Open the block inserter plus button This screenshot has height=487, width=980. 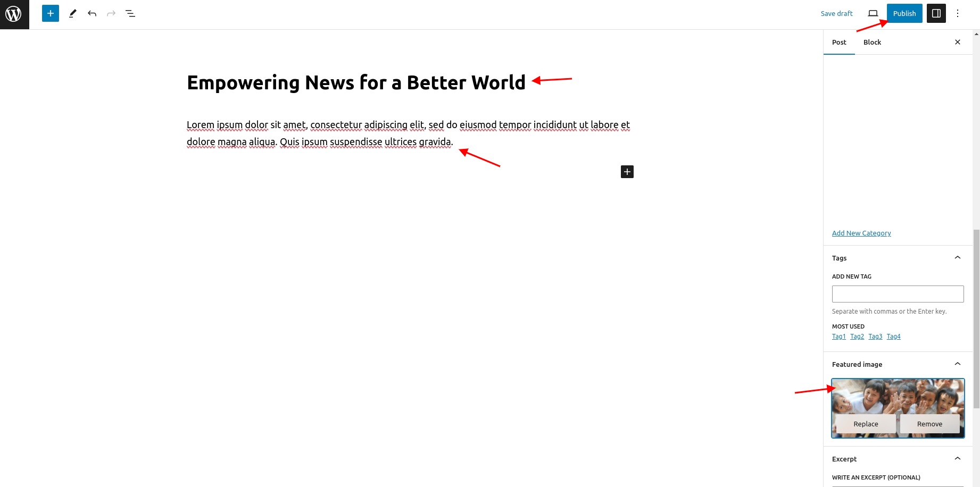(x=51, y=13)
